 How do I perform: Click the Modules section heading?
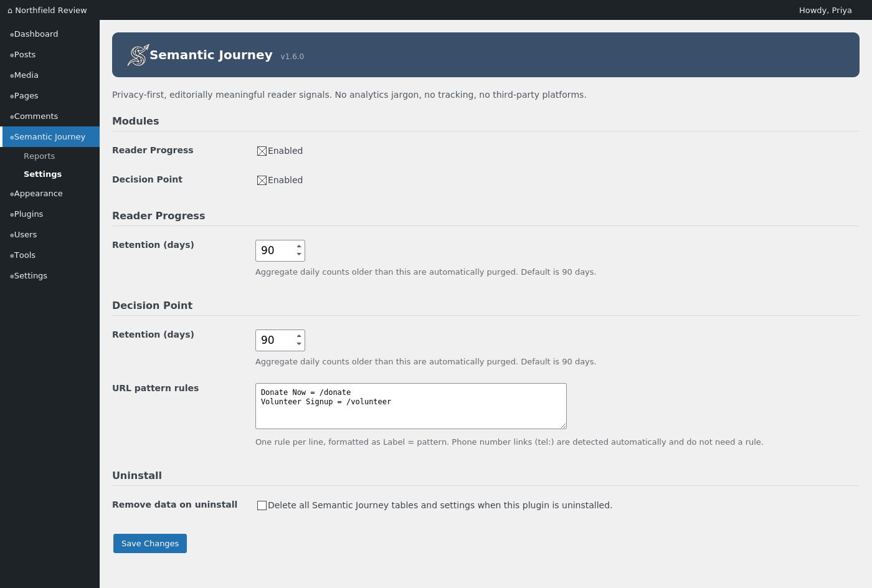[135, 121]
